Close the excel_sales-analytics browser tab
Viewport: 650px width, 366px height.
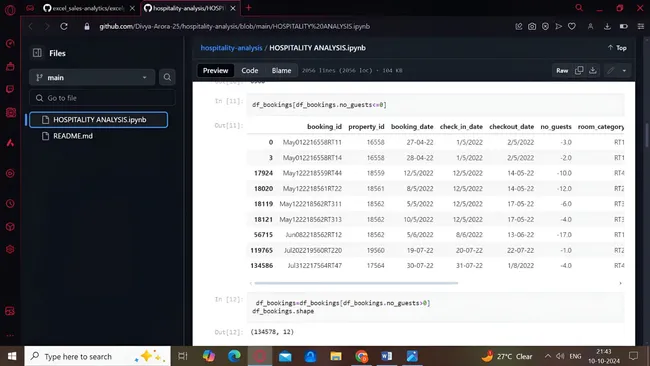pos(132,8)
